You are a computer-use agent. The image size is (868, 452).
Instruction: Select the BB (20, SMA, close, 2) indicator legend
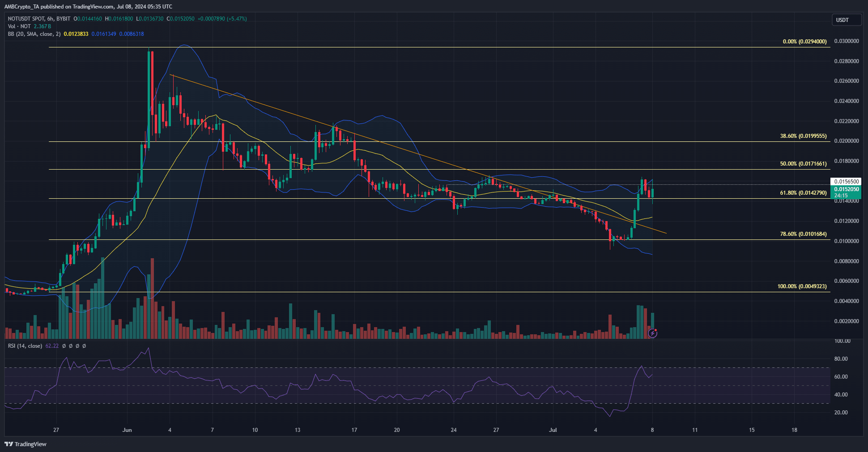34,34
